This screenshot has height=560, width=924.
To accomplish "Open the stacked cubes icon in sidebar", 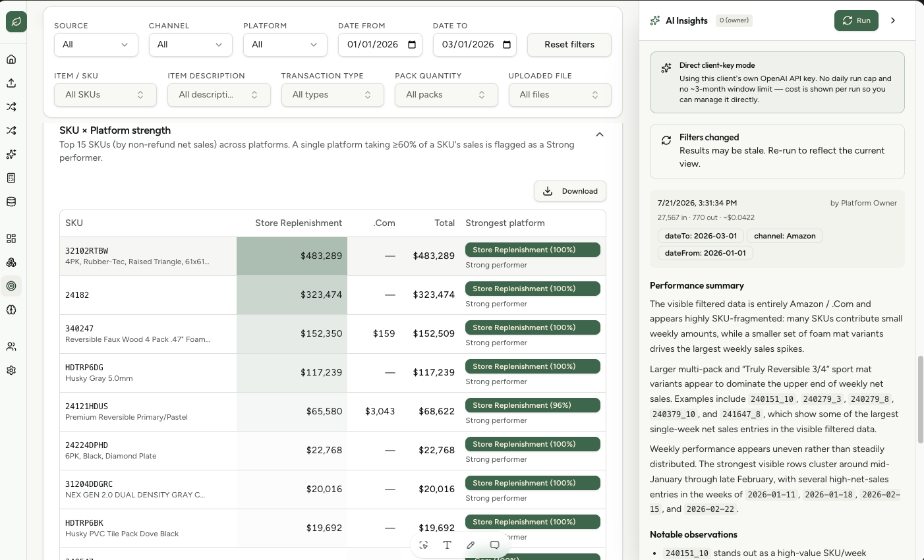I will coord(11,262).
